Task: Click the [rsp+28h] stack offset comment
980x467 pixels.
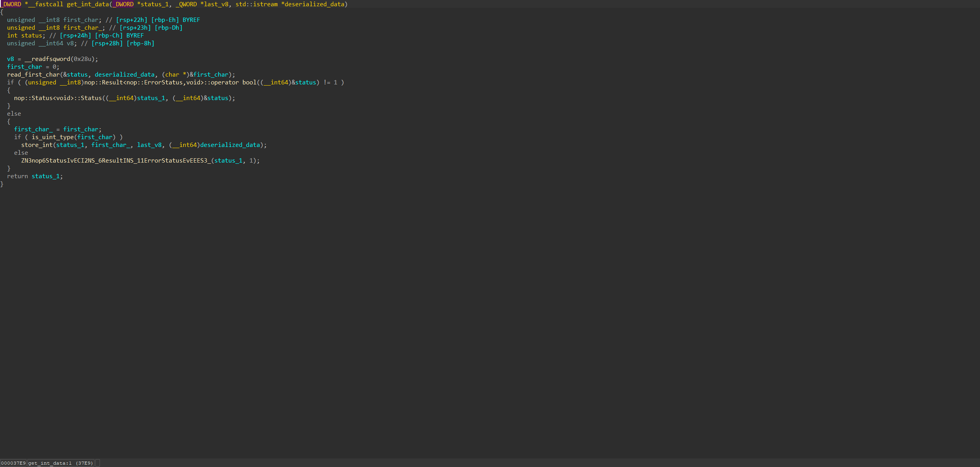Action: [107, 43]
